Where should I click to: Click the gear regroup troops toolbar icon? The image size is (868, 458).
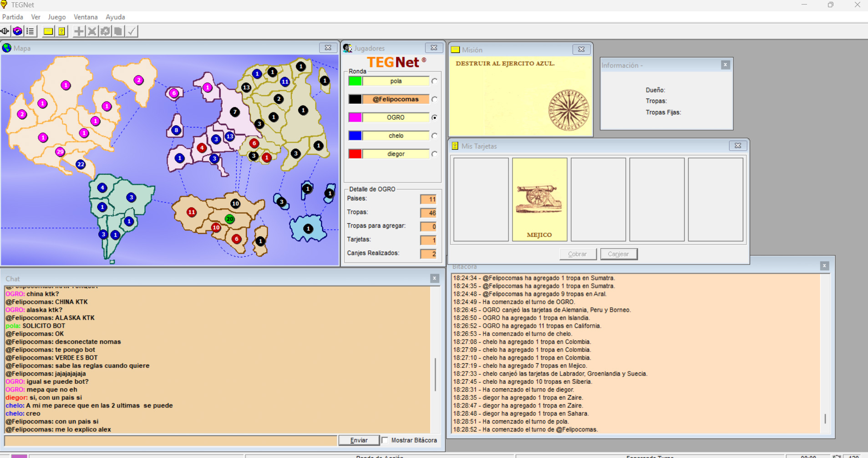tap(105, 31)
